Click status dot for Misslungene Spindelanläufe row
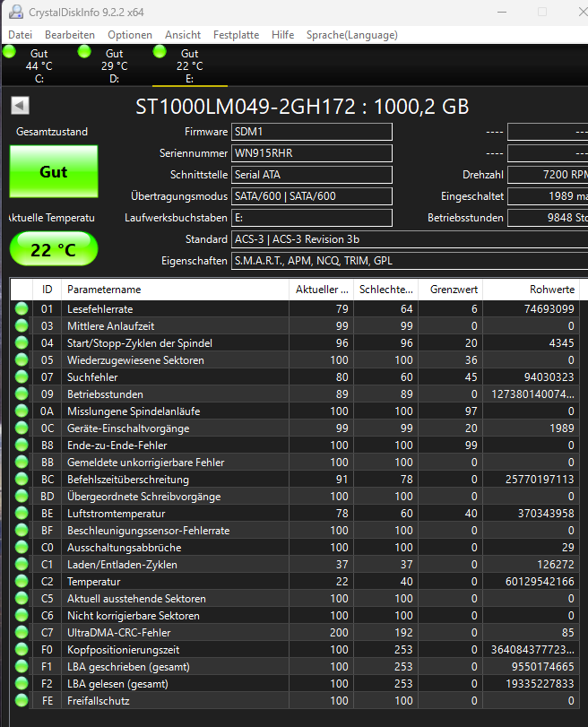Viewport: 588px width, 727px height. tap(22, 411)
